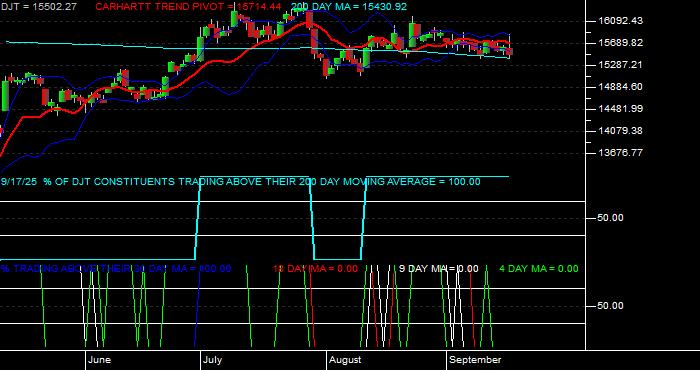Select the % TRADING ABOVE THEIR 30 DAY MA label
Screen dimensions: 700x370
click(x=116, y=268)
